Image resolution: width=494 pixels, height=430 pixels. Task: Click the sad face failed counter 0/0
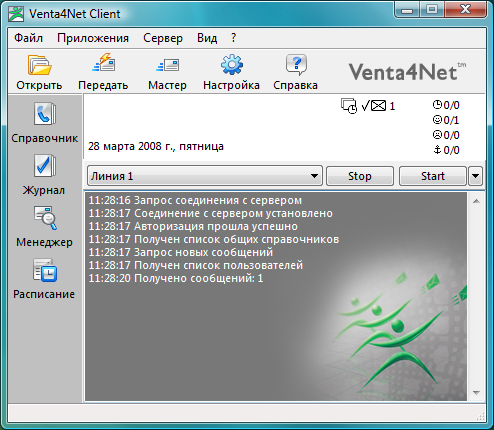click(x=446, y=135)
